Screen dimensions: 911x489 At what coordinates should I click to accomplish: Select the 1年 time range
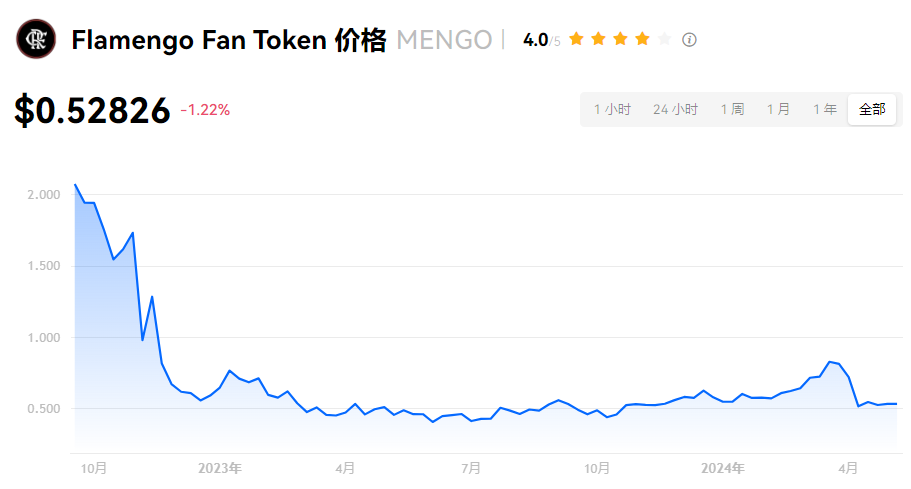pyautogui.click(x=824, y=109)
